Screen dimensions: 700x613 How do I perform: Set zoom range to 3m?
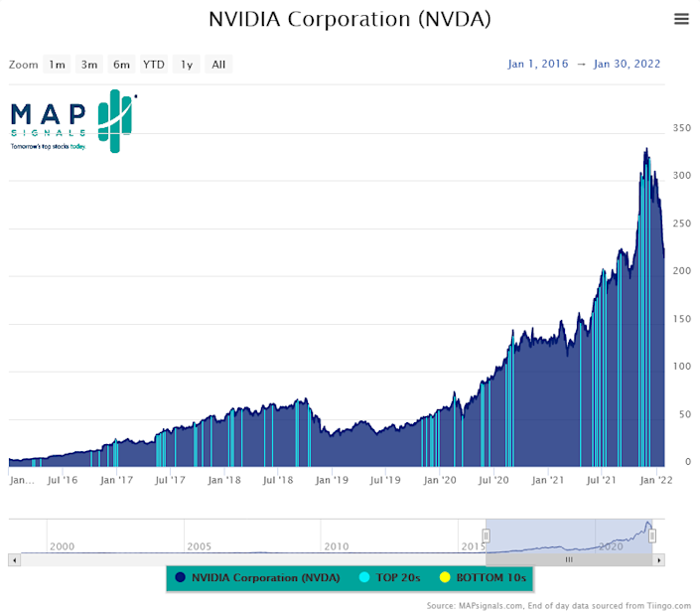89,65
